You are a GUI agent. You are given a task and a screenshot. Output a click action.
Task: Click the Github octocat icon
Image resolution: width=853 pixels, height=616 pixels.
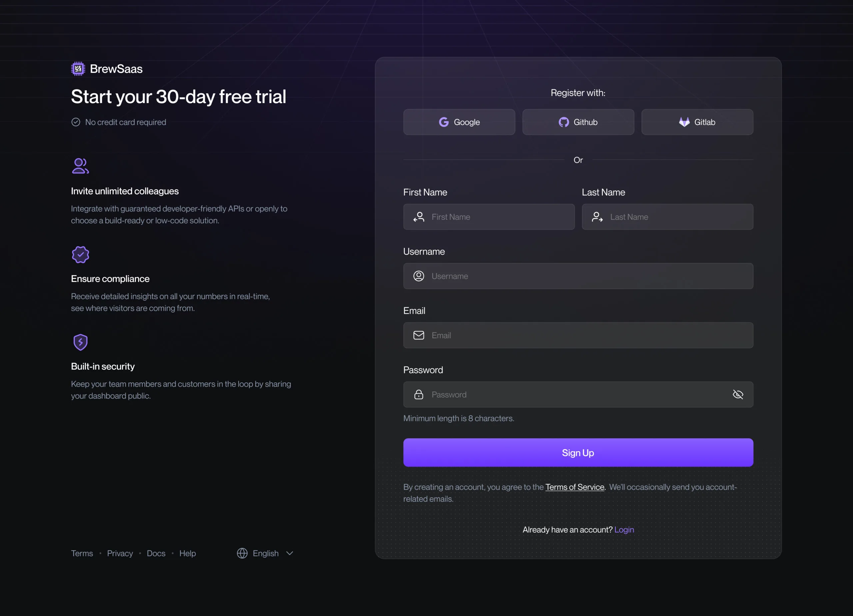[563, 122]
